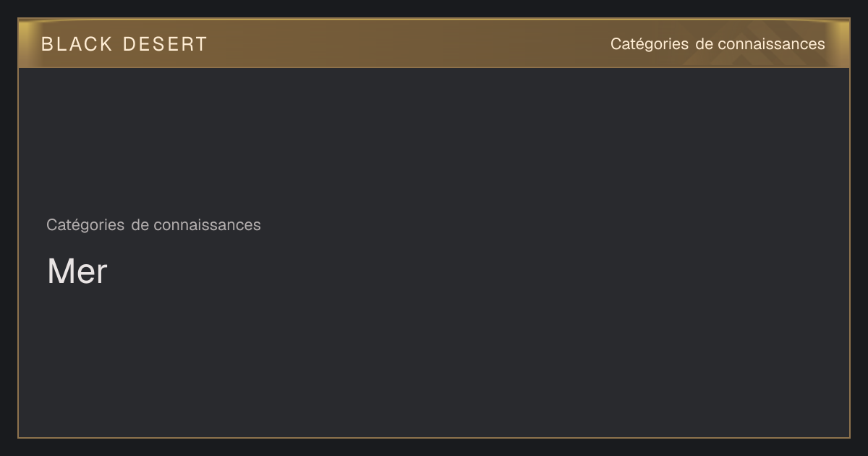The height and width of the screenshot is (456, 868).
Task: Click the word BLACK in the logo
Action: (x=77, y=44)
